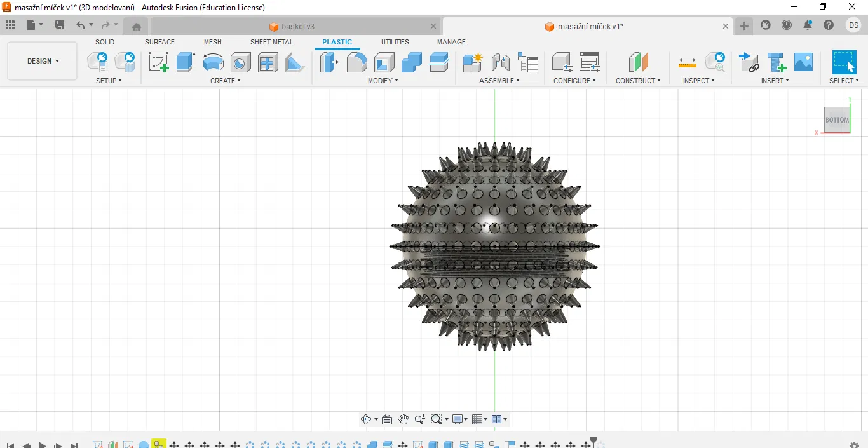Viewport: 868px width, 448px height.
Task: Expand the MODIFY panel dropdown
Action: click(x=383, y=81)
